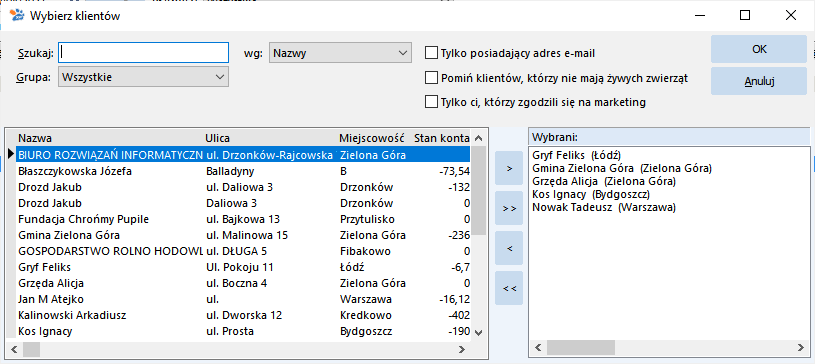Click the ul. Malinowa 15 street cell

click(247, 235)
